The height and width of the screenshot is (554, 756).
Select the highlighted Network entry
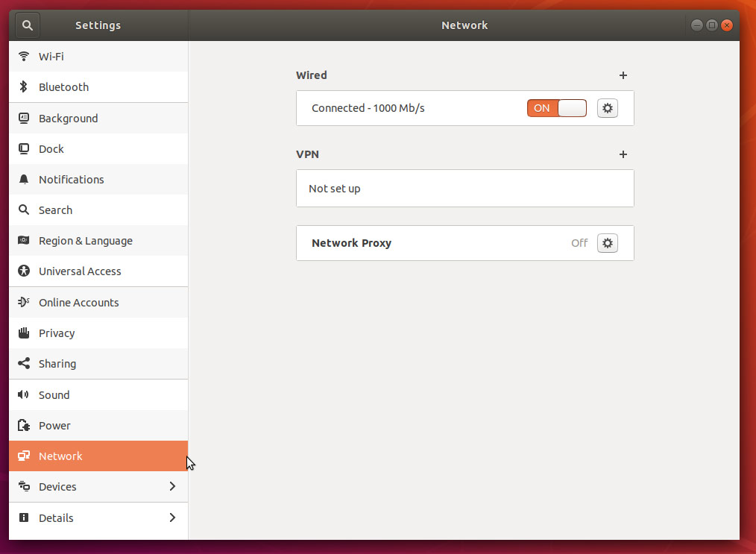(98, 456)
